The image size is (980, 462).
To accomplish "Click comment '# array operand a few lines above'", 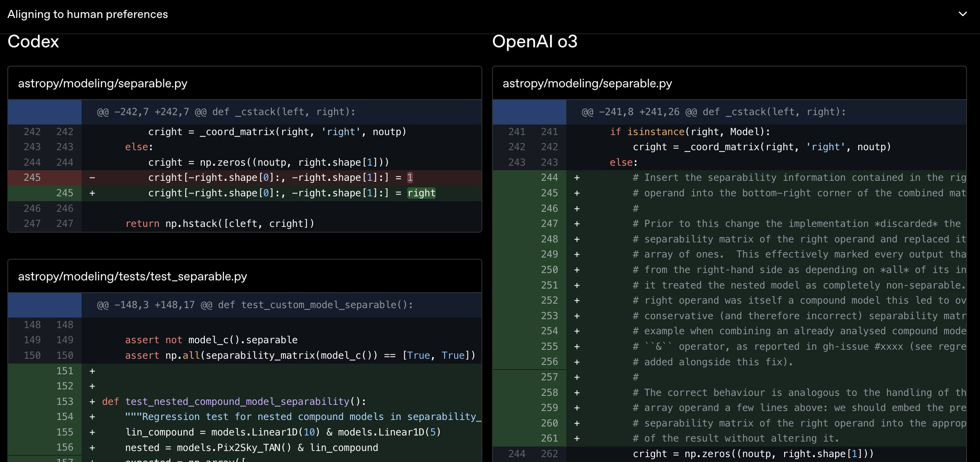I will click(x=799, y=408).
